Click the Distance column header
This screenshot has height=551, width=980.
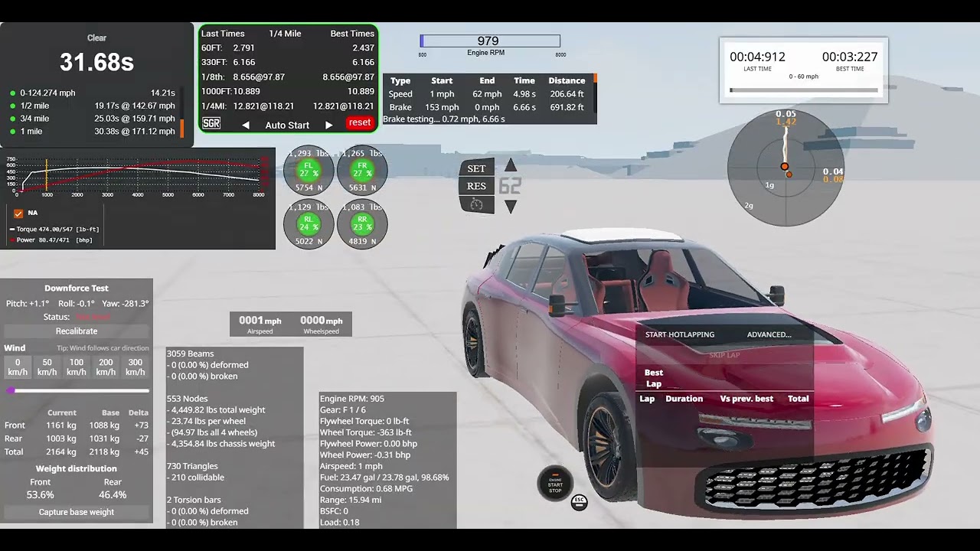tap(567, 80)
